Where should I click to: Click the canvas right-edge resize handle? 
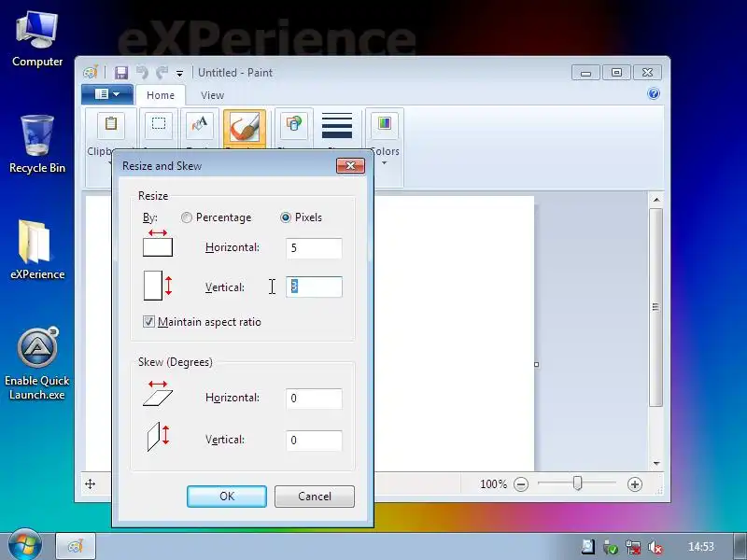(536, 364)
